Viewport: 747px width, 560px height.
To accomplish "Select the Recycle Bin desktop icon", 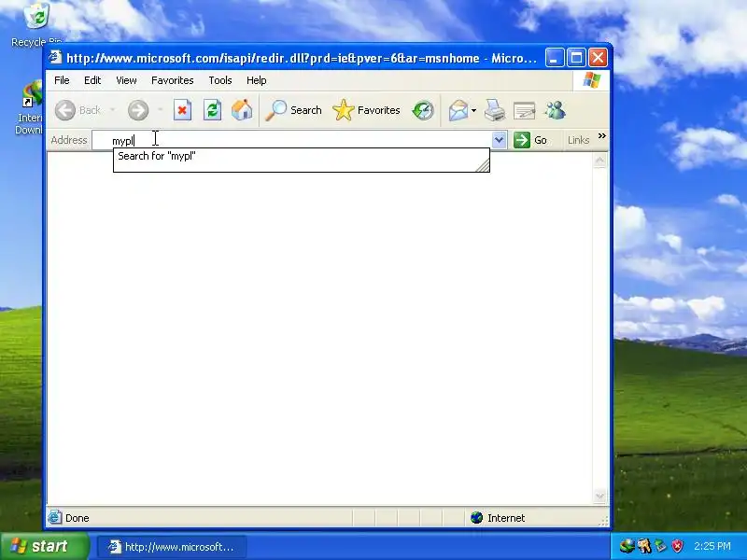I will tap(36, 24).
